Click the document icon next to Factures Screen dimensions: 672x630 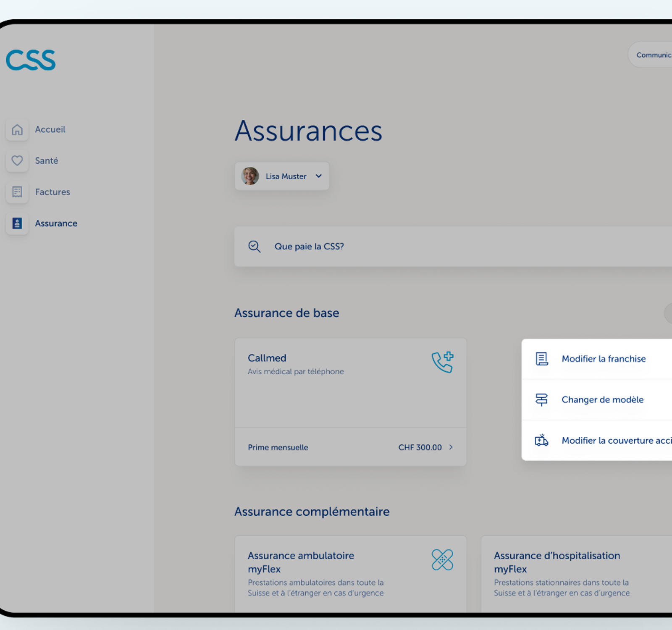click(x=17, y=192)
